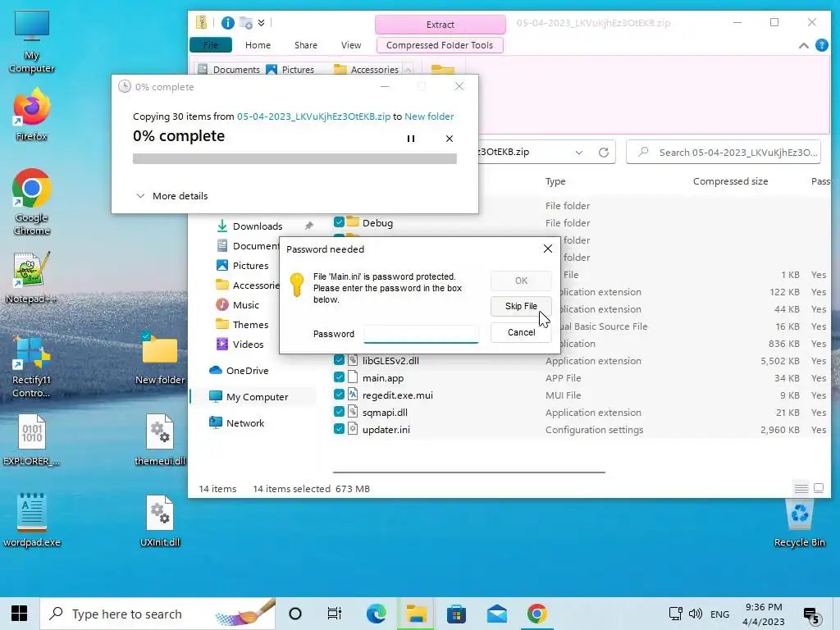Open Task View on the taskbar

point(335,614)
